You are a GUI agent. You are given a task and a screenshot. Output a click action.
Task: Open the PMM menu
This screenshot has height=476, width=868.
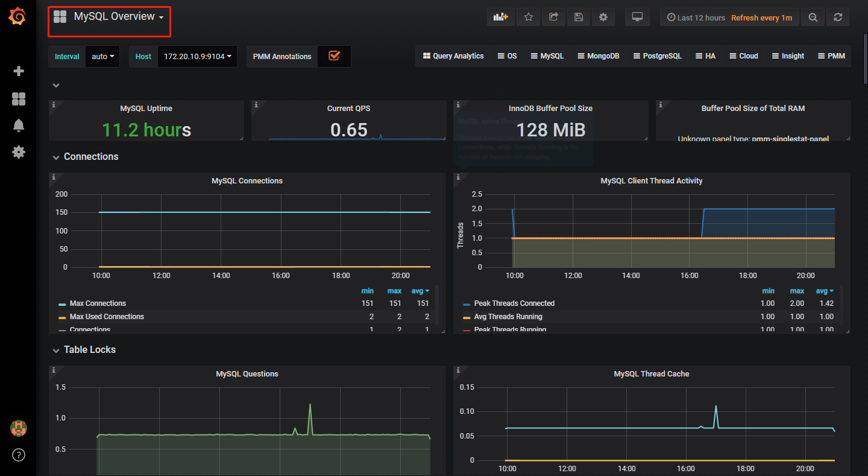pos(831,56)
